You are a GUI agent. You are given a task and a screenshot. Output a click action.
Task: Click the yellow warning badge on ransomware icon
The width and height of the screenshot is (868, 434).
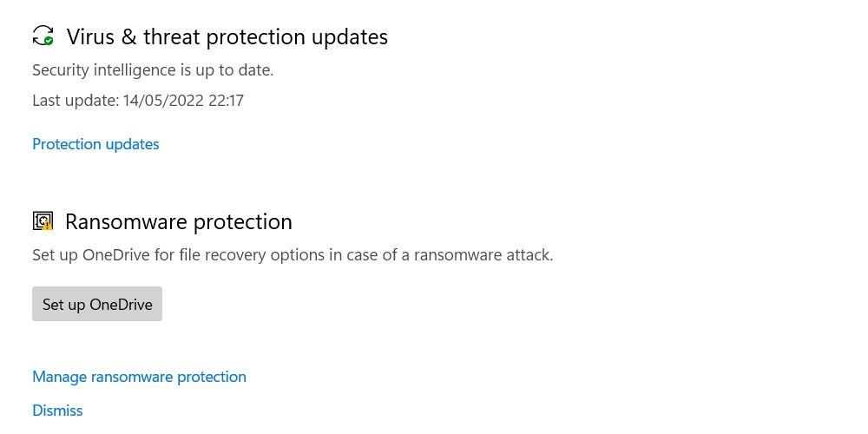[48, 226]
